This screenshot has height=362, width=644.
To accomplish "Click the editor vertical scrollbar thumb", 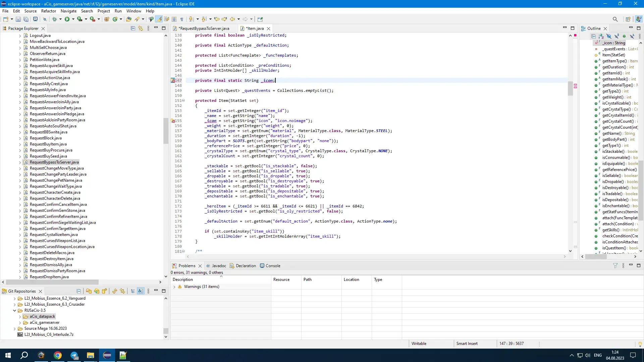I will tap(570, 88).
